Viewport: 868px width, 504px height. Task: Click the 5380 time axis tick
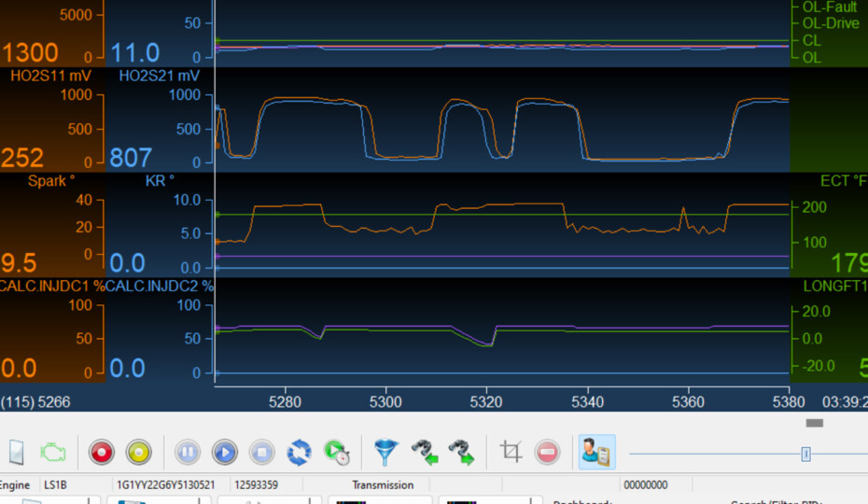coord(789,401)
